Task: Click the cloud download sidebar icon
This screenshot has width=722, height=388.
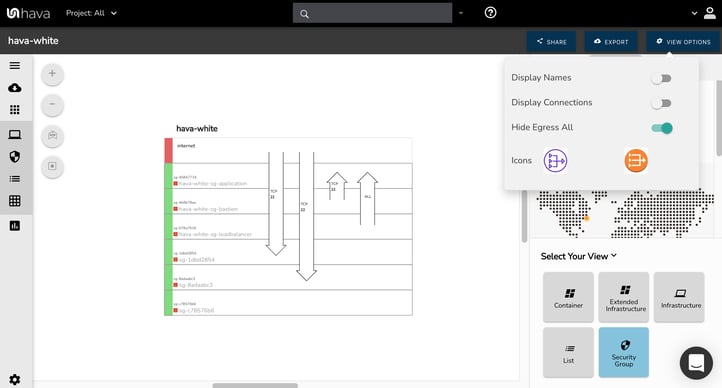Action: (15, 87)
